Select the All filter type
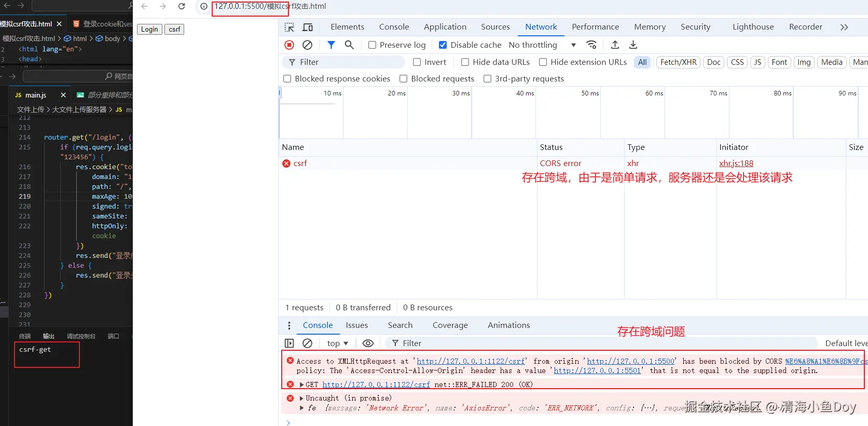This screenshot has height=426, width=868. pos(642,62)
